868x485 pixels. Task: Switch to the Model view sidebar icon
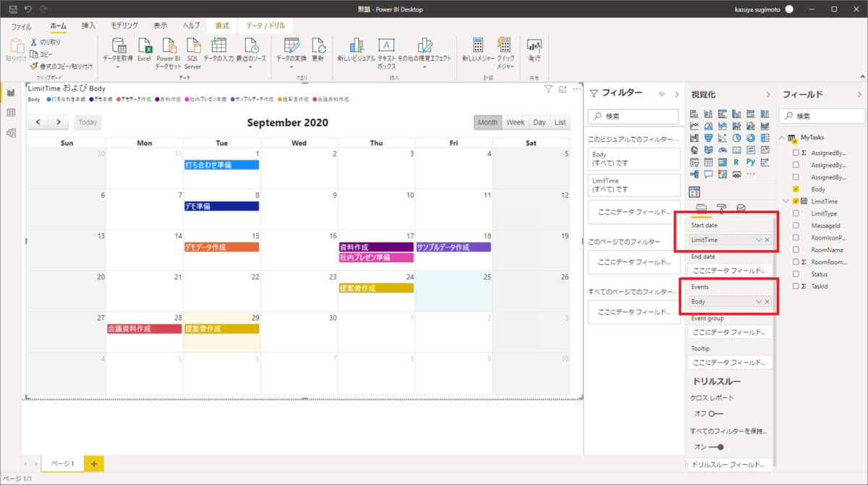click(x=11, y=132)
